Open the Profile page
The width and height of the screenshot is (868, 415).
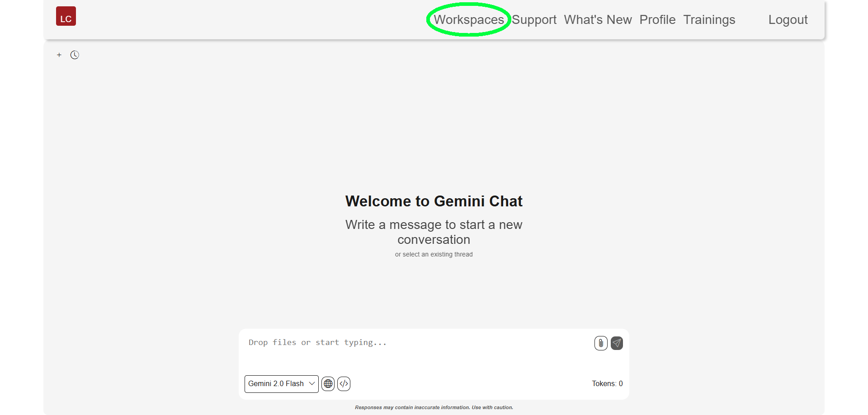coord(657,20)
